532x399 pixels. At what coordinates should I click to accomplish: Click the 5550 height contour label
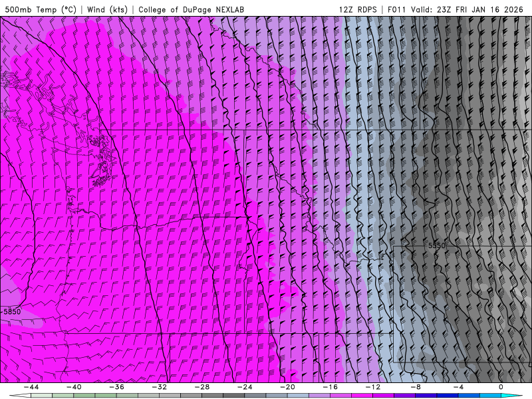(x=437, y=245)
